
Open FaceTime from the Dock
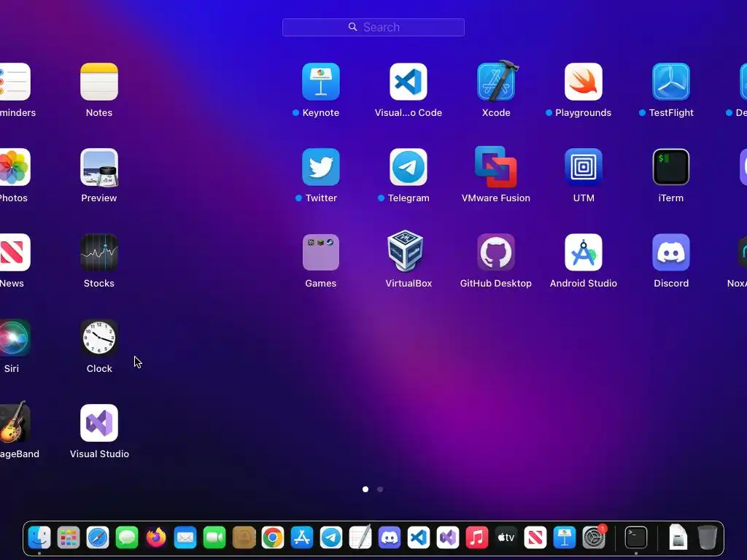point(214,537)
